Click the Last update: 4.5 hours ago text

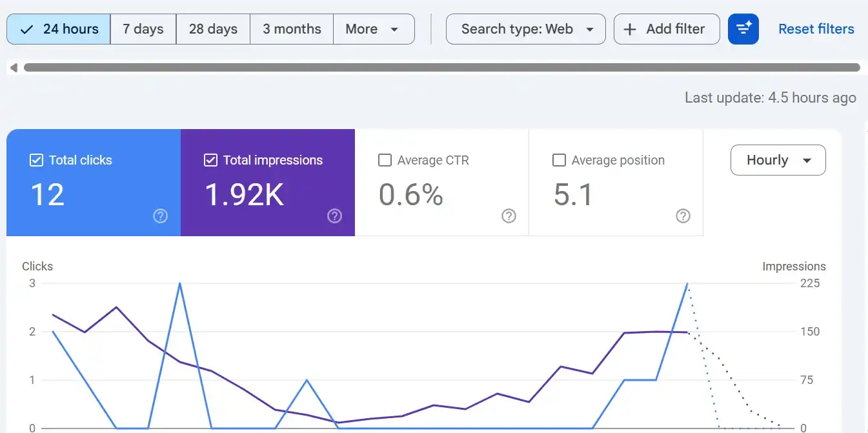click(771, 98)
